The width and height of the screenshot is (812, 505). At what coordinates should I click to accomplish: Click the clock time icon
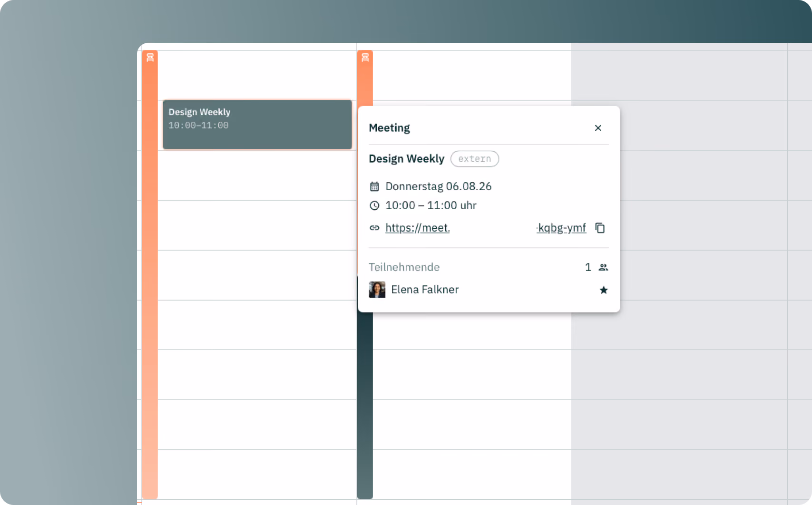point(374,205)
